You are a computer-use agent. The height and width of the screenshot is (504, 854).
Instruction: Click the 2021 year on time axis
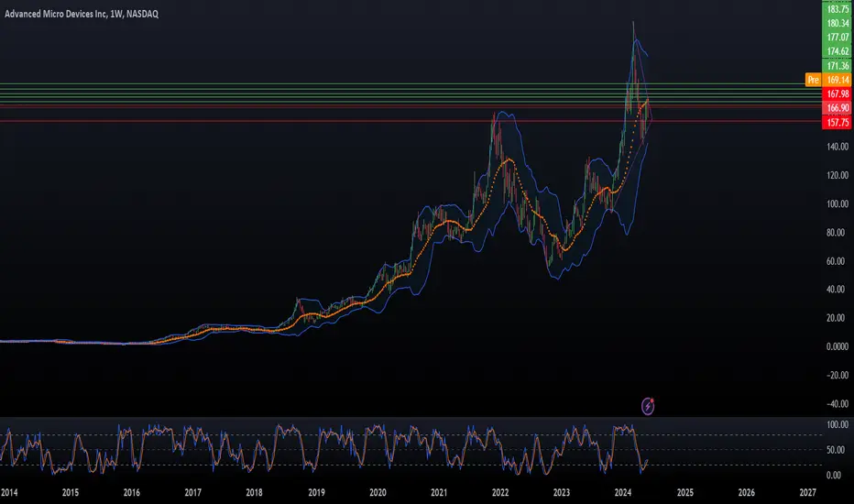[x=438, y=493]
